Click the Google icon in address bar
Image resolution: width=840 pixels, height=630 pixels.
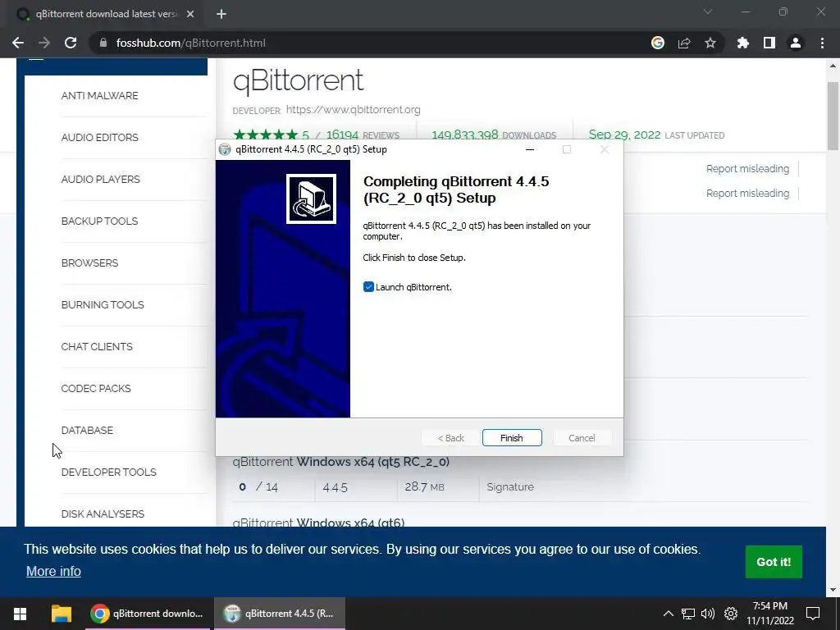coord(658,43)
